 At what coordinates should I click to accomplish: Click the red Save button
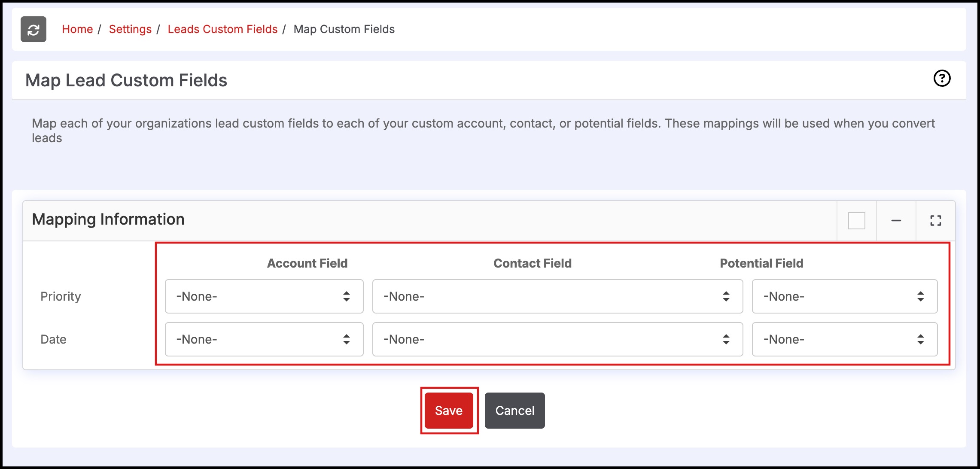(449, 411)
